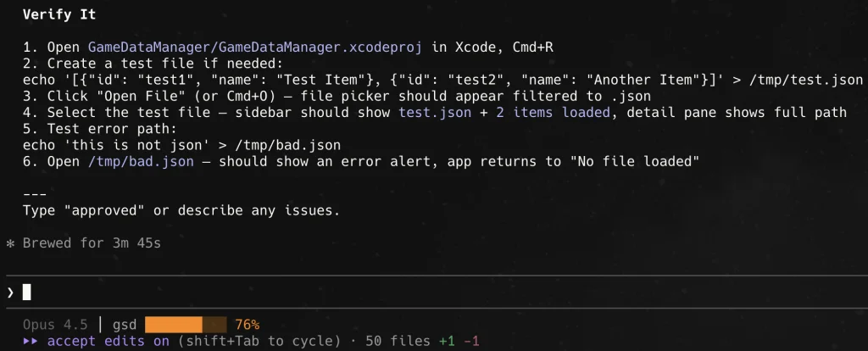868x351 pixels.
Task: Select the Opus 4.5 model label
Action: pyautogui.click(x=55, y=325)
